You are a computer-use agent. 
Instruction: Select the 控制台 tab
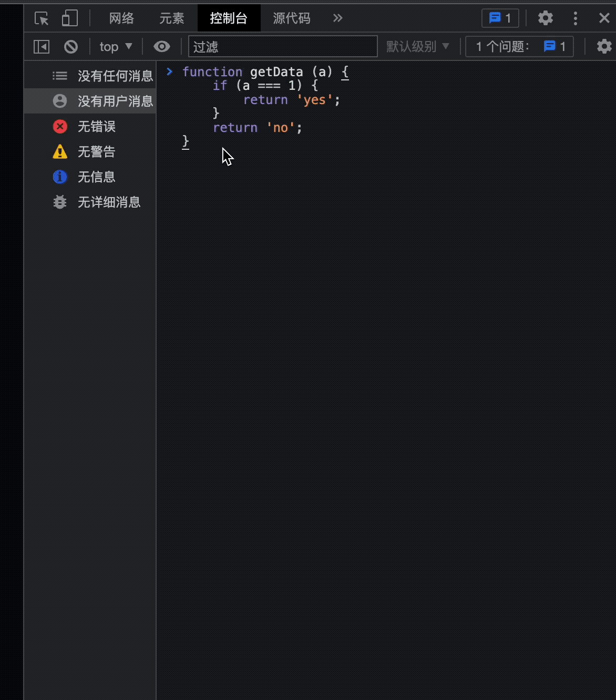229,18
